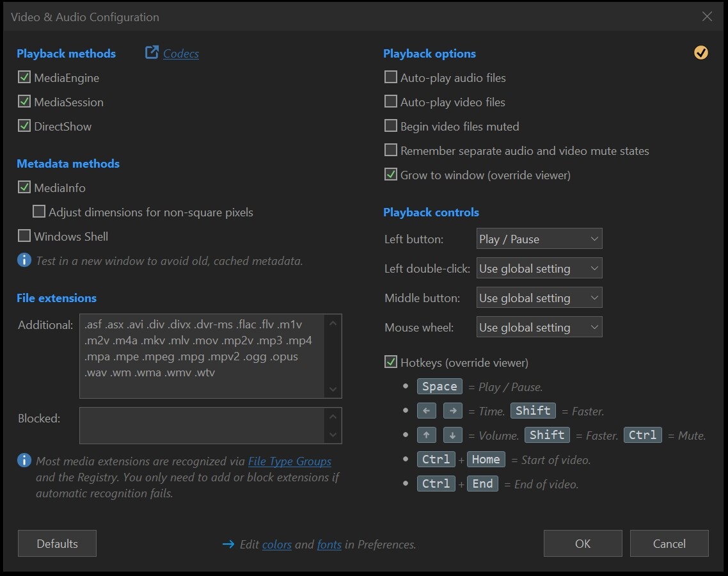
Task: Click the arrow icon before Edit colors
Action: [x=228, y=544]
